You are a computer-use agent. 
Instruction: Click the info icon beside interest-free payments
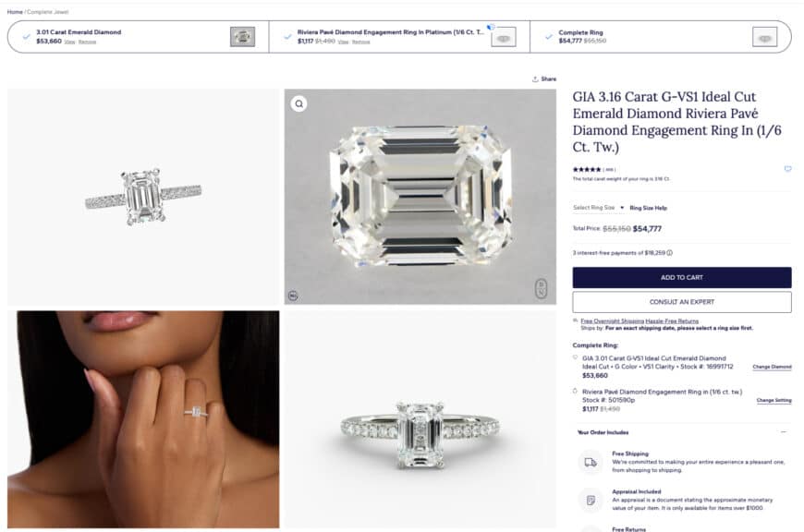pos(669,252)
